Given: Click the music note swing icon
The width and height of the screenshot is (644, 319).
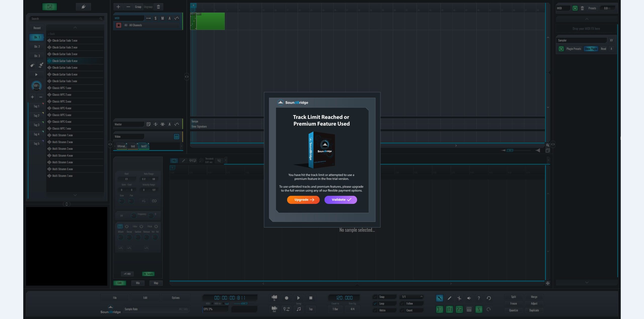Looking at the screenshot, I should [x=299, y=309].
